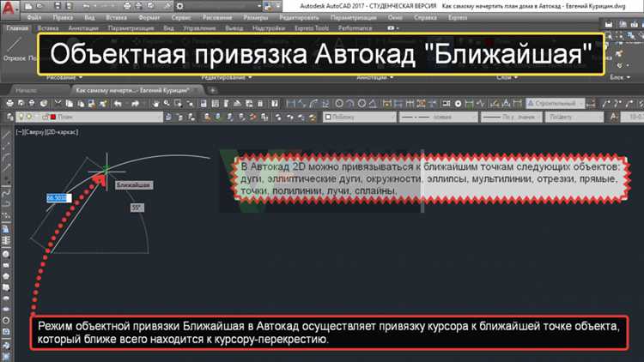This screenshot has width=644, height=362.
Task: Open the осевая linetype dropdown
Action: click(x=438, y=117)
